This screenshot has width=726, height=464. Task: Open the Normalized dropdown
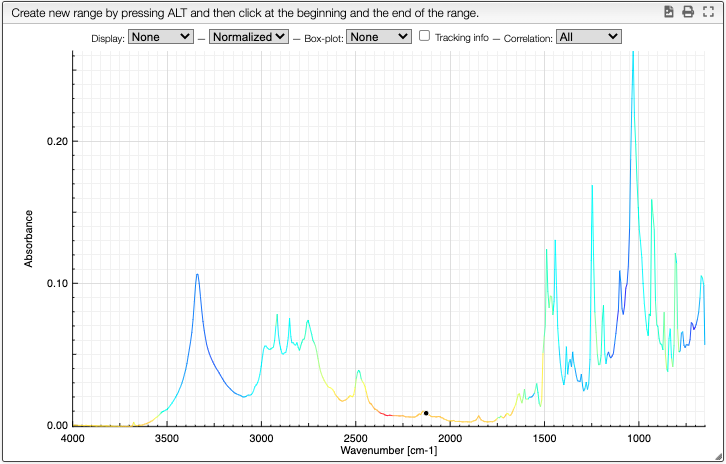[249, 37]
